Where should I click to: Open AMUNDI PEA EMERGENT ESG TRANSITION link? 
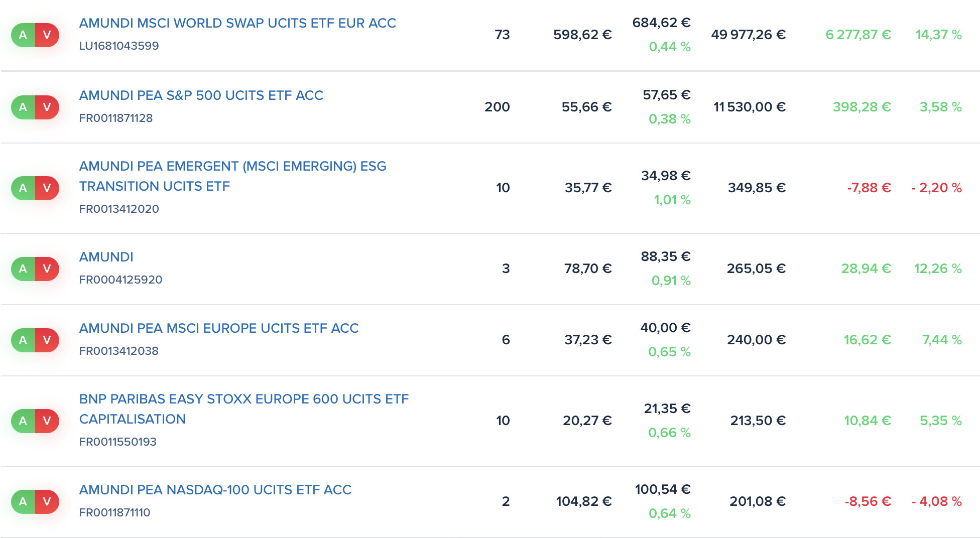(233, 176)
